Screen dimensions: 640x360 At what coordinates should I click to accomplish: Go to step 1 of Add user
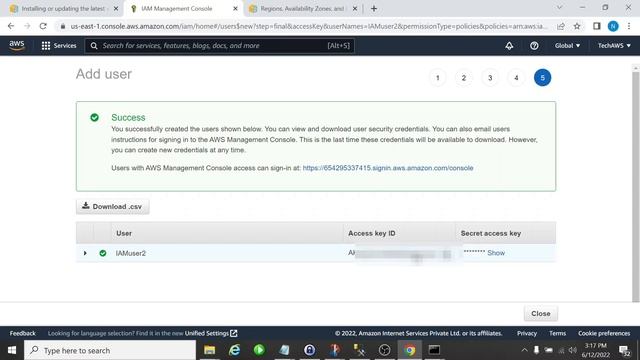438,78
